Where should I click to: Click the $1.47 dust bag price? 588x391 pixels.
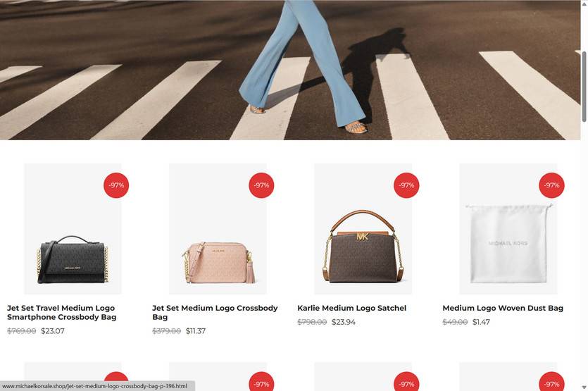[x=481, y=322]
